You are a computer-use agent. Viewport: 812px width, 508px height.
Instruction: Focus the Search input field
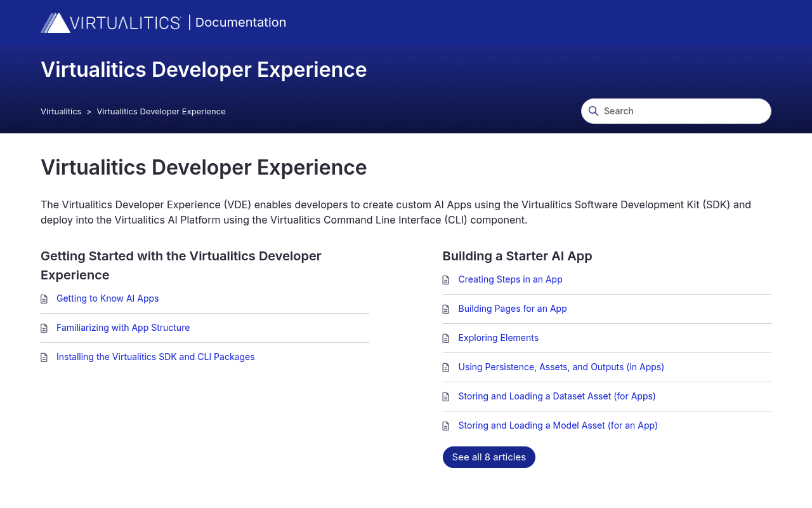pos(676,111)
